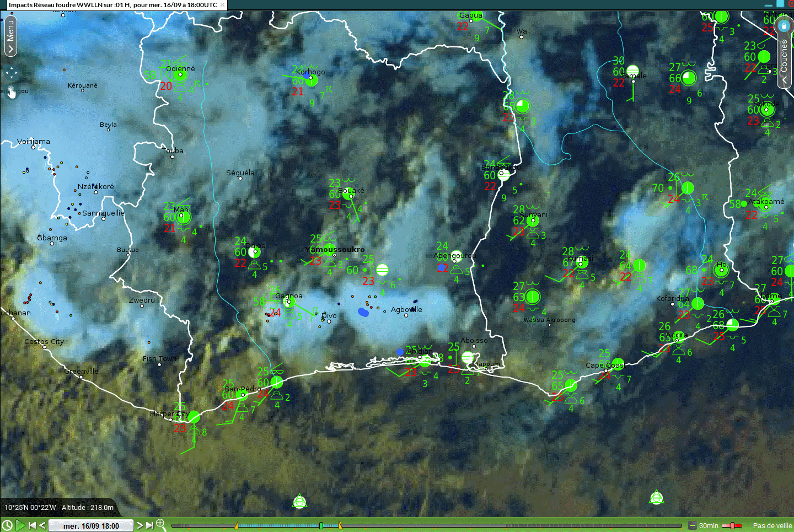
Task: Click the Daloa station observation symbol
Action: [254, 252]
